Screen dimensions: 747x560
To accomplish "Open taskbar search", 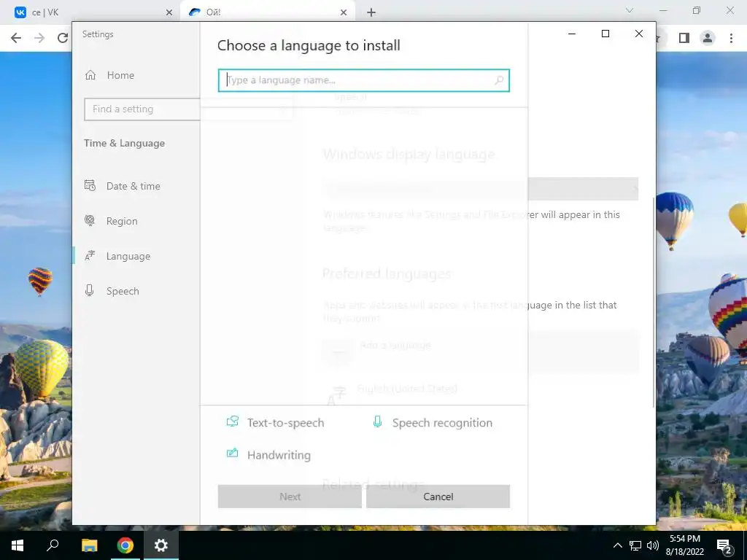I will tap(53, 545).
